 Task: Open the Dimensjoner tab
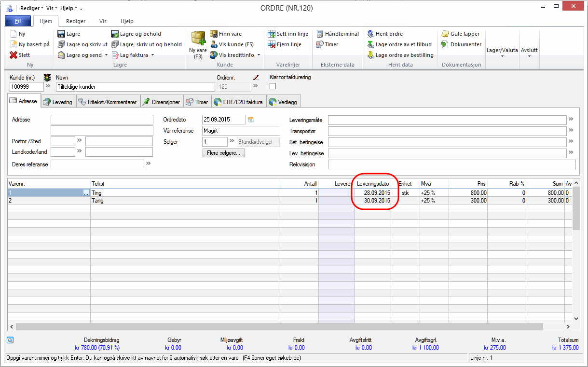click(x=161, y=102)
